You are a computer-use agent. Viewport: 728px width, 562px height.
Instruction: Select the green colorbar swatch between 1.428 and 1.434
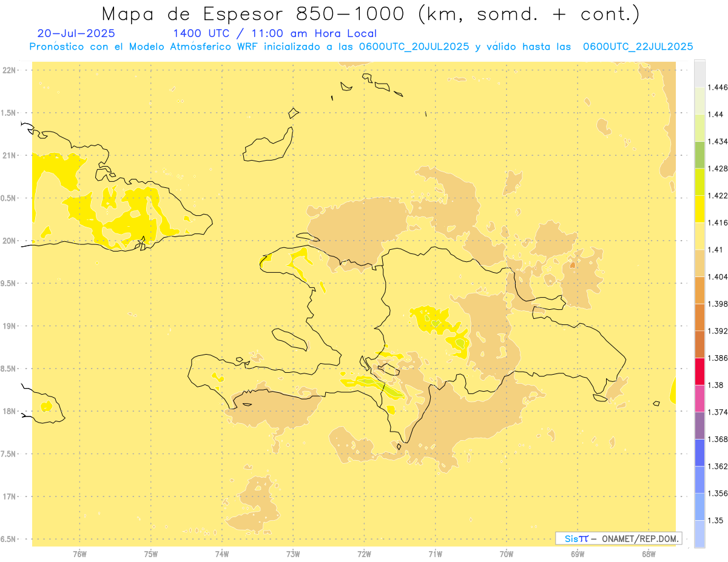tap(699, 155)
